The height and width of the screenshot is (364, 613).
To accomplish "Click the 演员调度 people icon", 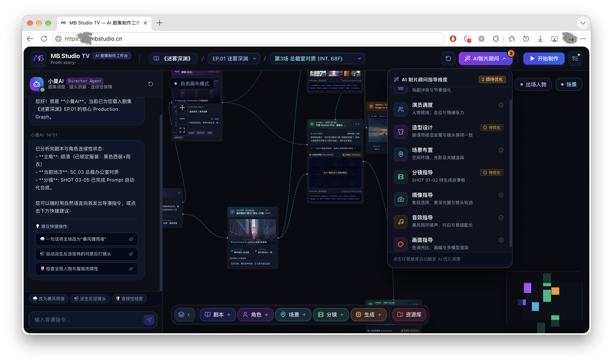I will 401,109.
